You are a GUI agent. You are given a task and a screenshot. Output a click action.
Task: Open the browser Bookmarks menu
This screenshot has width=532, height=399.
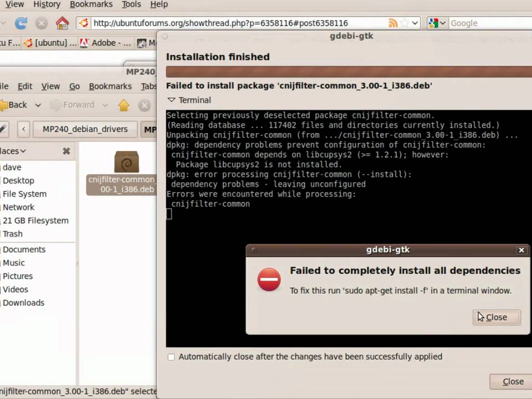coord(91,4)
